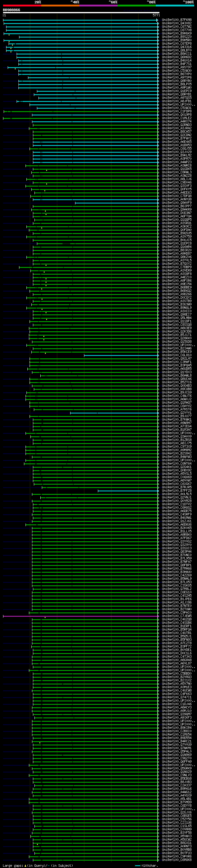Select the UniRef100_A4RX74 label

[177, 122]
